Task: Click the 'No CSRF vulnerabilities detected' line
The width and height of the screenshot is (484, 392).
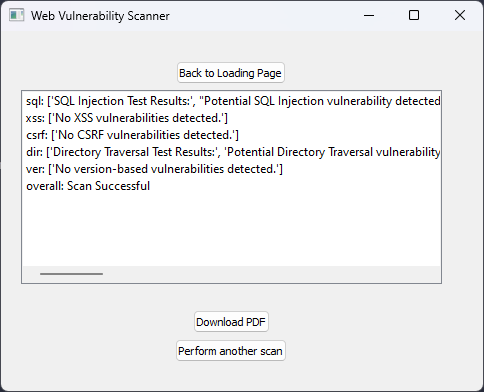Action: pos(132,135)
